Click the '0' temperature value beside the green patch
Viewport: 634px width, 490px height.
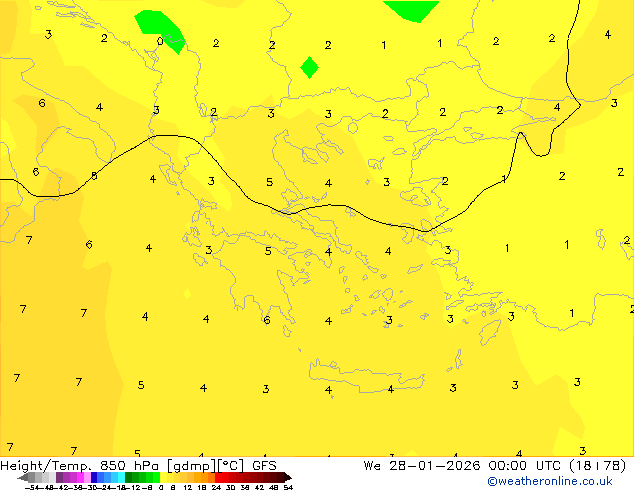click(x=160, y=41)
